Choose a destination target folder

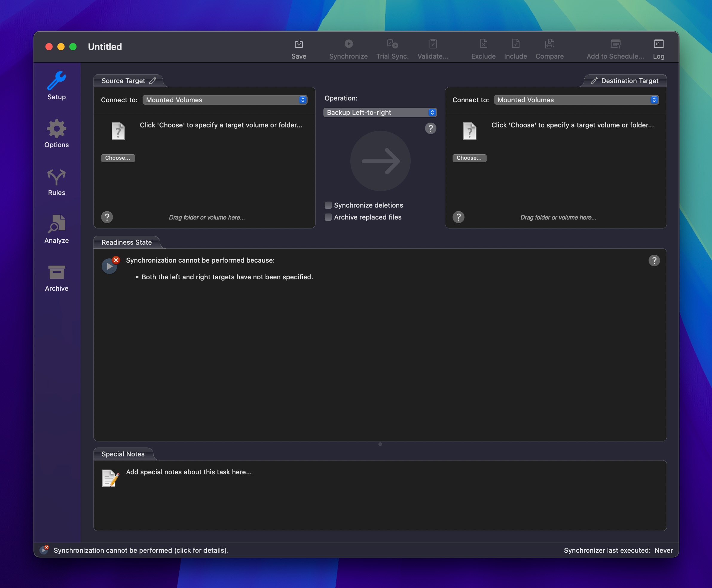click(x=469, y=158)
